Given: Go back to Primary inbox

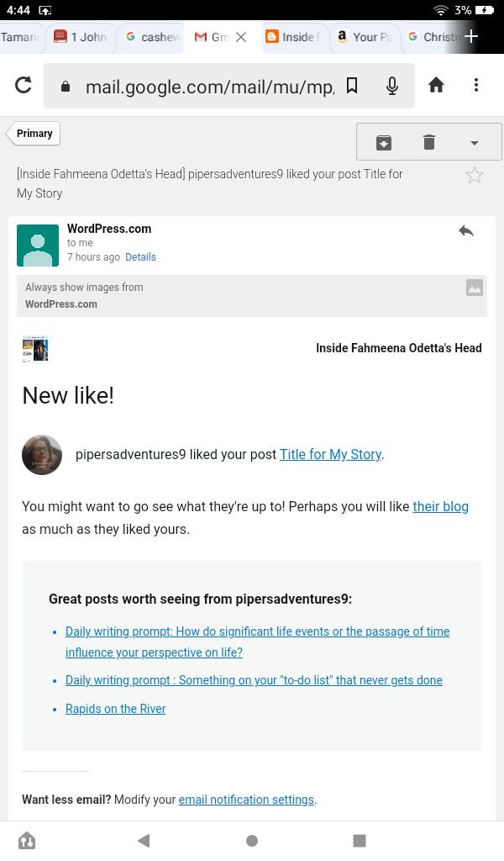Looking at the screenshot, I should click(x=34, y=134).
